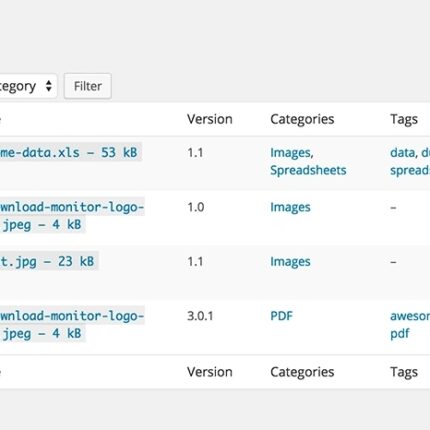Click bottom Categories column footer
430x430 pixels.
pos(302,372)
